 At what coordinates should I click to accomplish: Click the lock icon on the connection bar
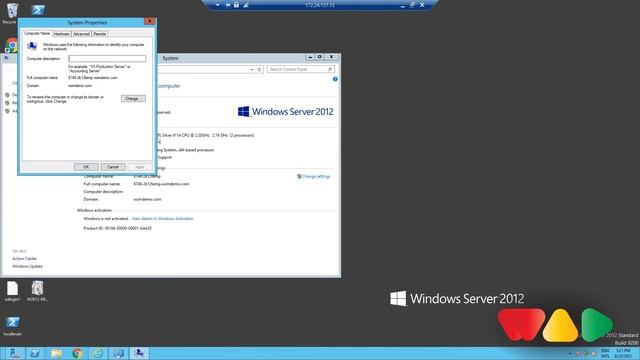[236, 5]
